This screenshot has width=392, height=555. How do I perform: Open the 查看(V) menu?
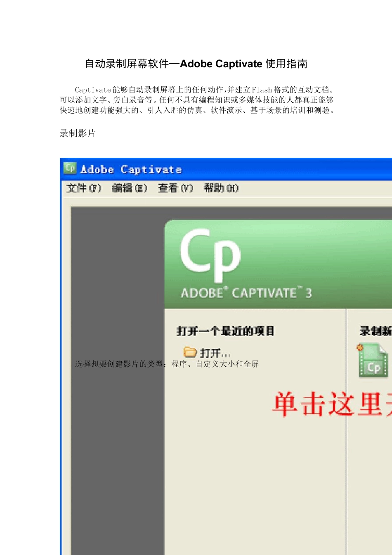175,188
